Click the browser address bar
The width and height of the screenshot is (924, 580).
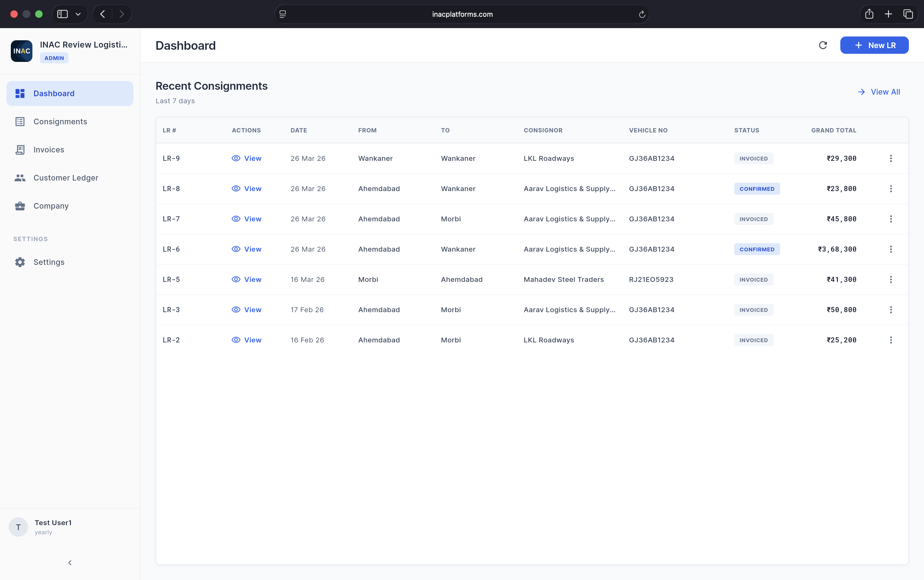click(462, 14)
